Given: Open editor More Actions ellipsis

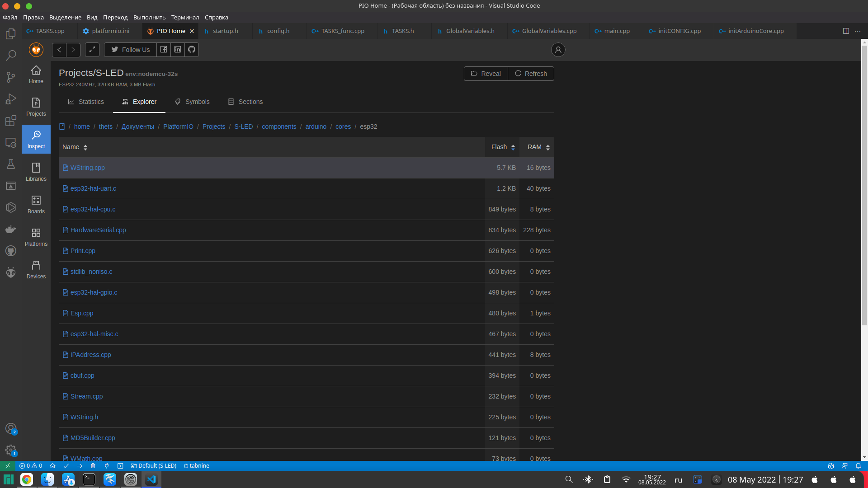Looking at the screenshot, I should [x=858, y=31].
